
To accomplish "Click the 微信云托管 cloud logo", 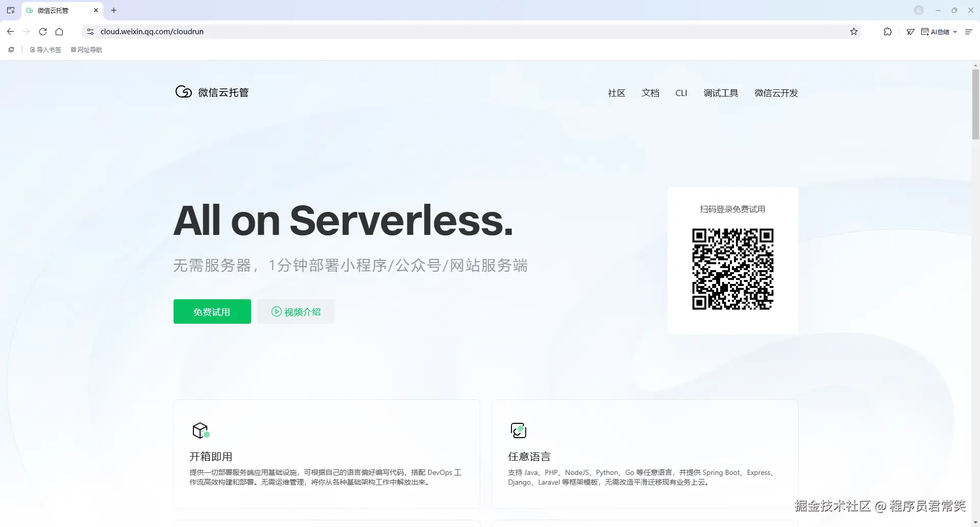I will tap(183, 92).
